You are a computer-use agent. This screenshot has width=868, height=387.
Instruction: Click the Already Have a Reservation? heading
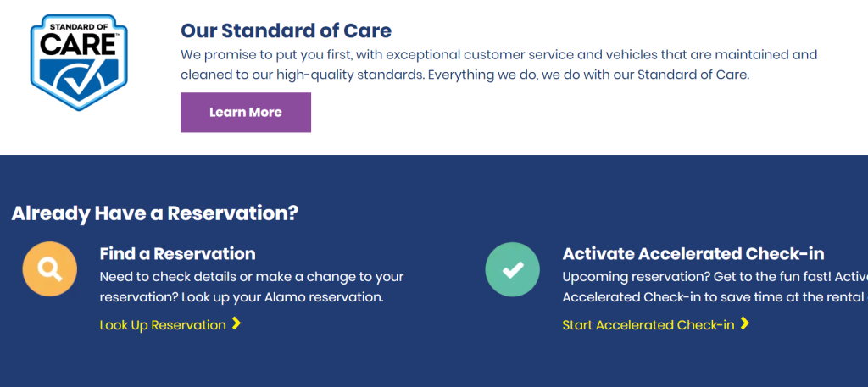pyautogui.click(x=154, y=213)
